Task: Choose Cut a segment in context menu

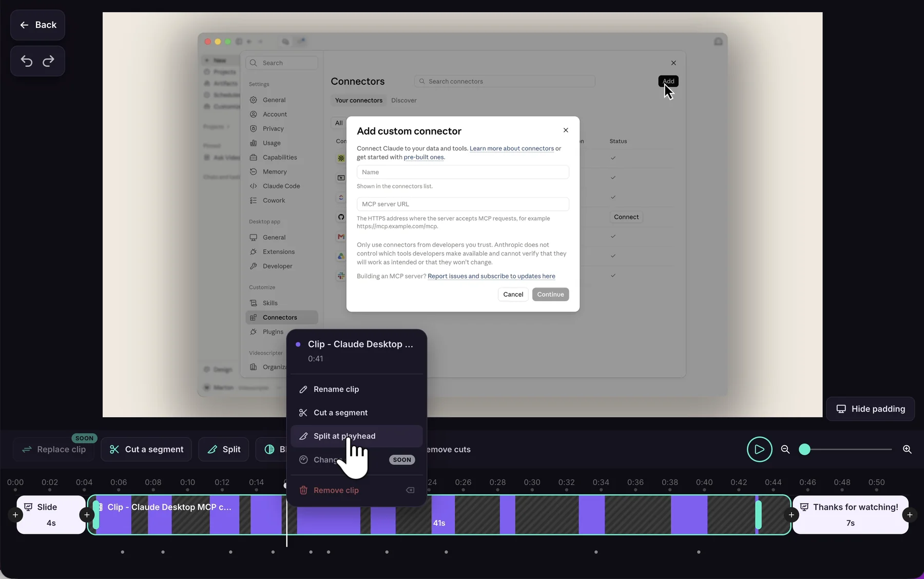Action: tap(357, 413)
